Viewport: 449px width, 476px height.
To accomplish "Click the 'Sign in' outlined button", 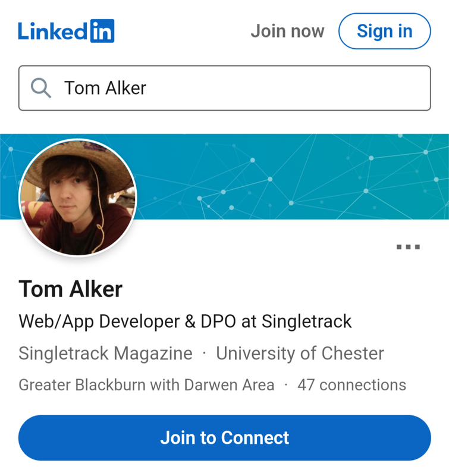I will 385,31.
